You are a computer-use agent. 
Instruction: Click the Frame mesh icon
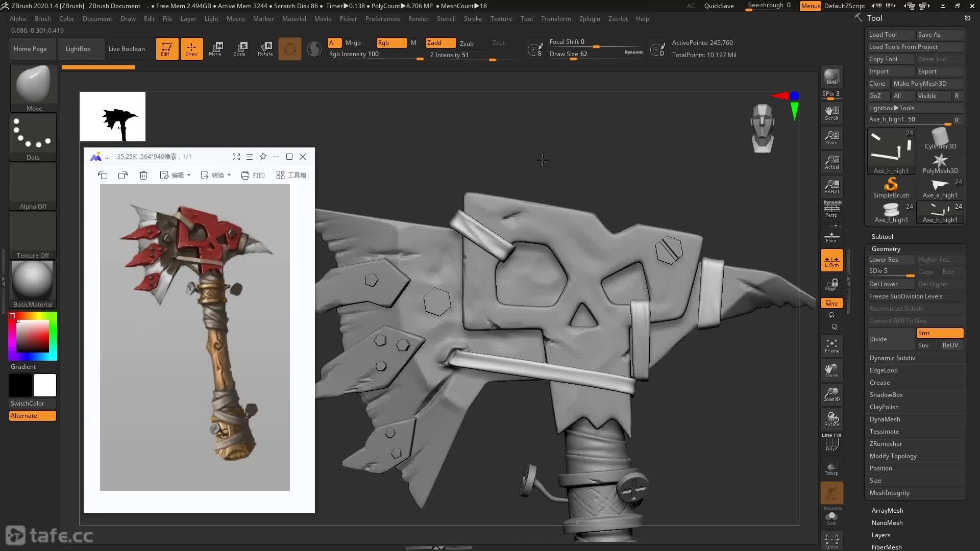pos(831,346)
